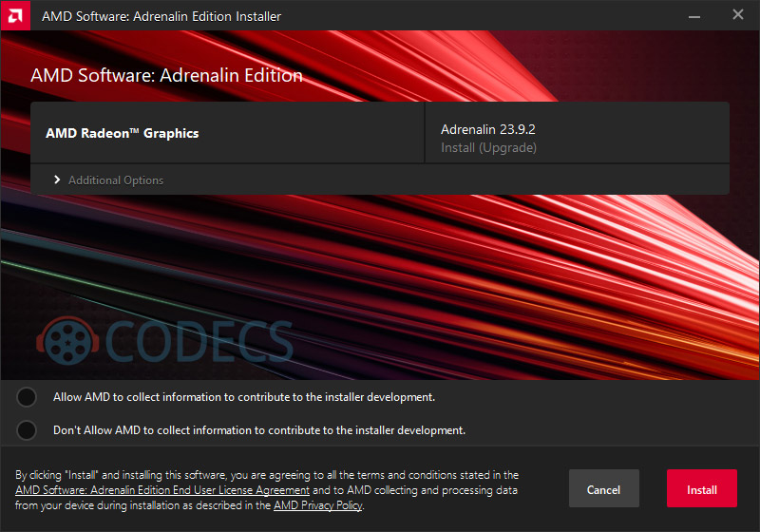760x532 pixels.
Task: Click the Adrenalin 23.9.2 version text
Action: 488,129
